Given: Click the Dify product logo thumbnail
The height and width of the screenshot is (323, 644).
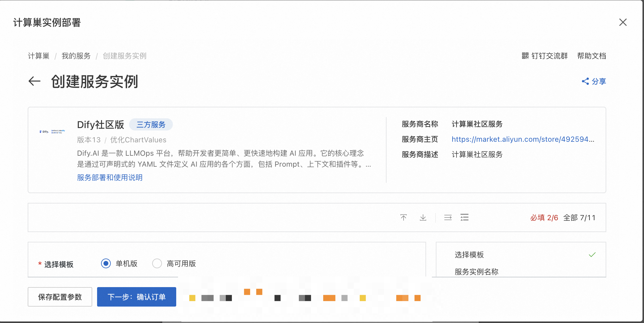Looking at the screenshot, I should (52, 131).
